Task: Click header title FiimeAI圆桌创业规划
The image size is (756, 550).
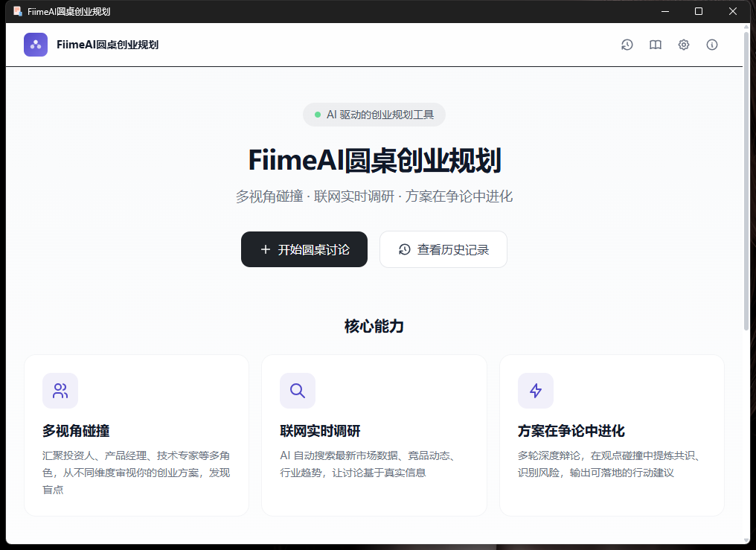Action: [107, 45]
